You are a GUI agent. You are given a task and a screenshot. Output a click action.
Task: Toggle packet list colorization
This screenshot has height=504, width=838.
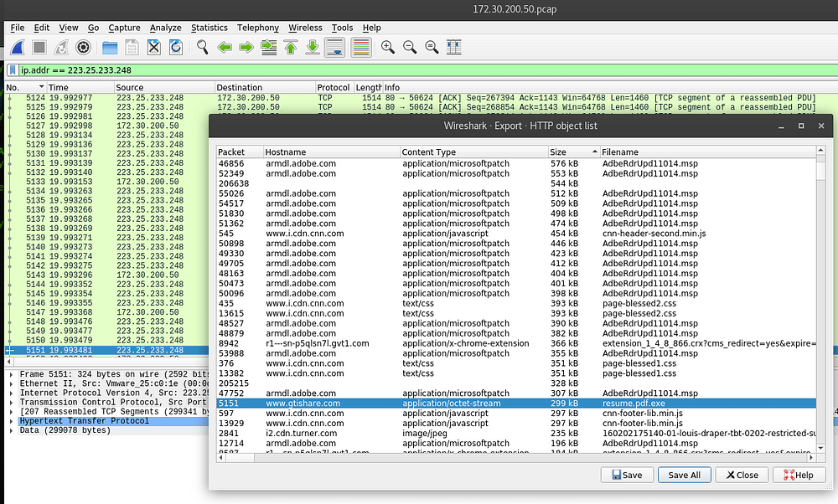361,47
